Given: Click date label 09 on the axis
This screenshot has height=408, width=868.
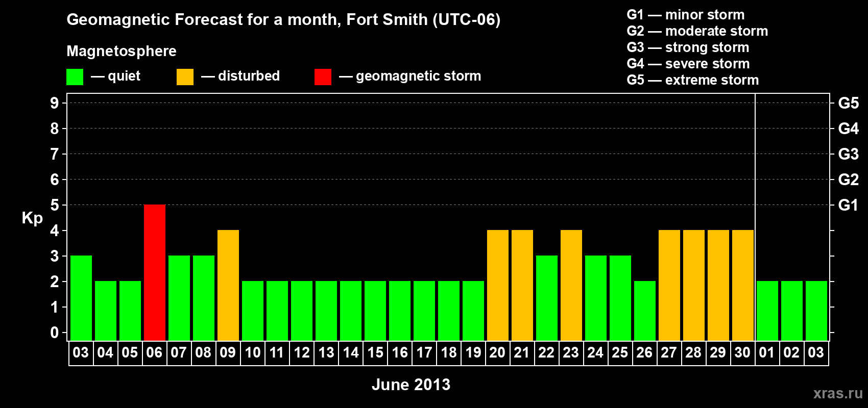Looking at the screenshot, I should 228,353.
